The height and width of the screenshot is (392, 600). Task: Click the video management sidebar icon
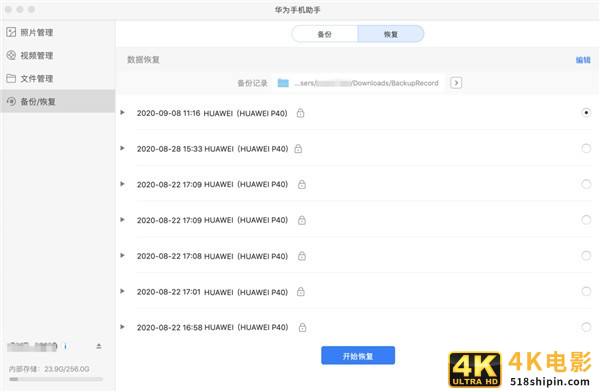coord(11,55)
